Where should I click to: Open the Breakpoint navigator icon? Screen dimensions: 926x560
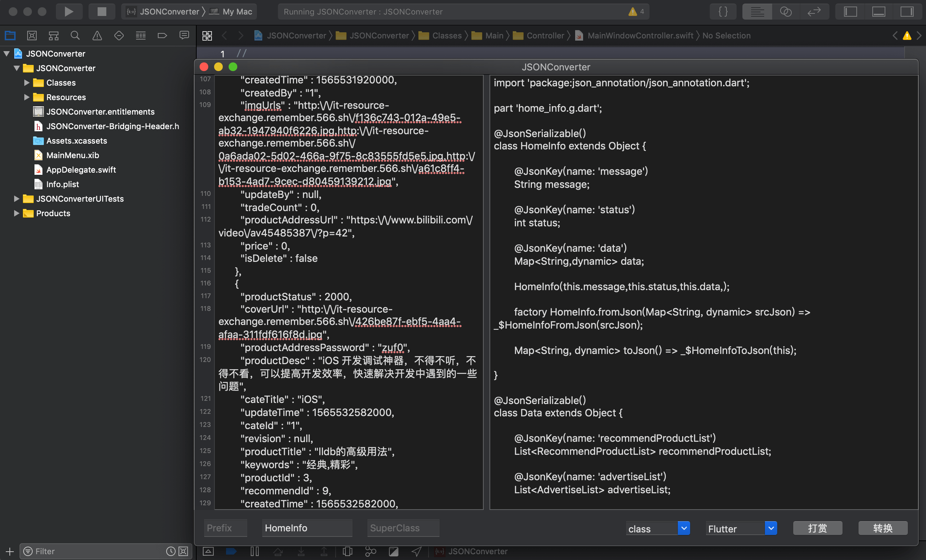162,36
